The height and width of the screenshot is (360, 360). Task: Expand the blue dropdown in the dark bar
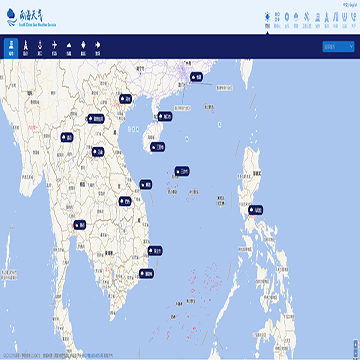[x=338, y=47]
